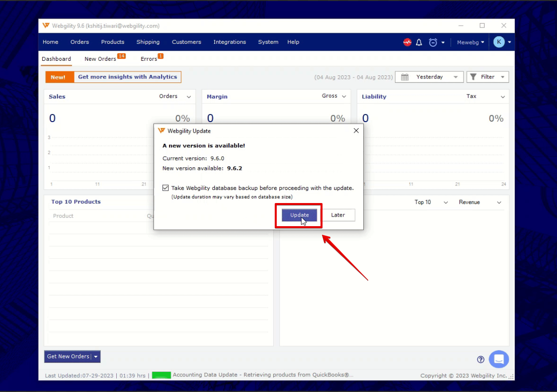Click the orange New! badge

click(60, 77)
